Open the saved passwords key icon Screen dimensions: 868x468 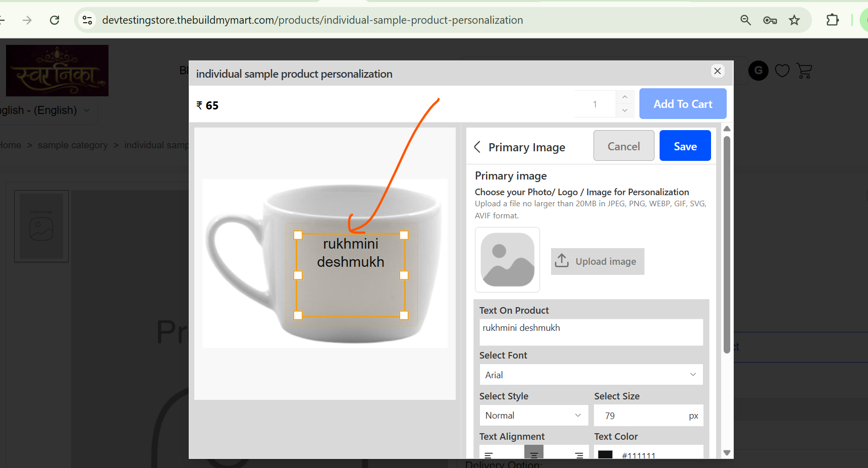coord(770,20)
